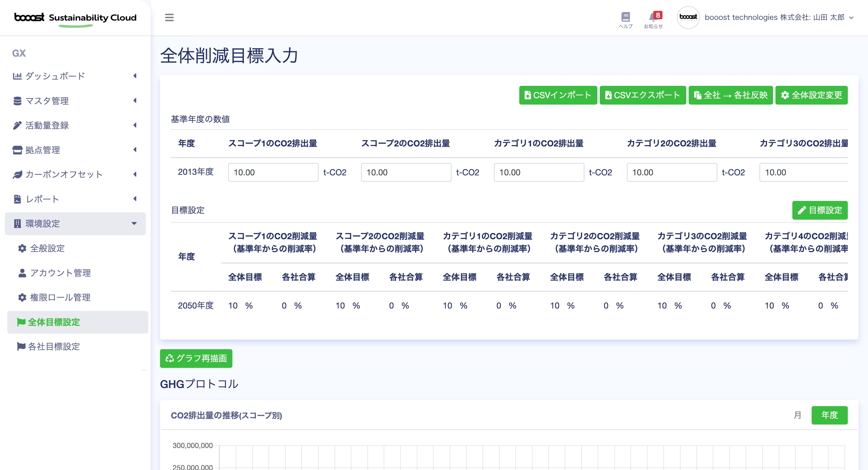Click the カテゴリ3のCO2排出量 input field
868x470 pixels.
point(804,173)
